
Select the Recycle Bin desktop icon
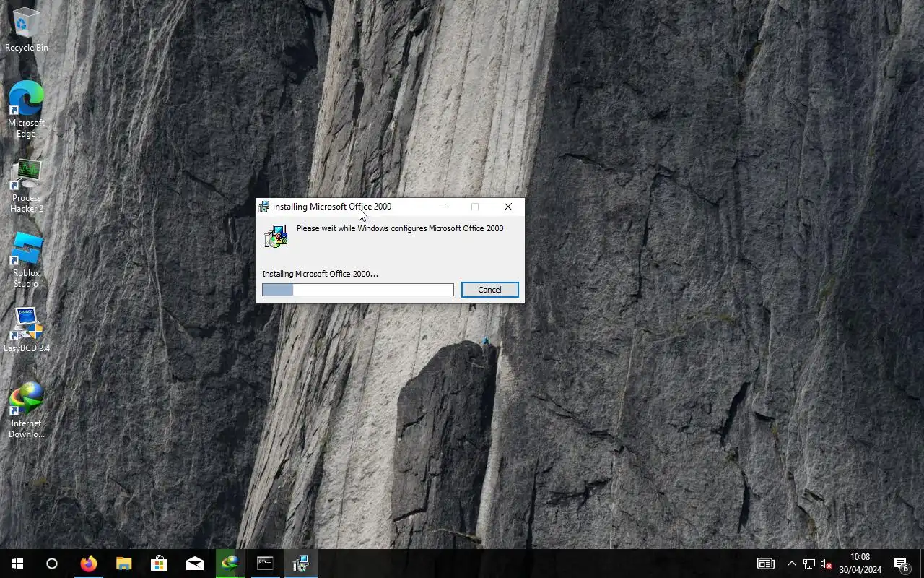coord(27,30)
